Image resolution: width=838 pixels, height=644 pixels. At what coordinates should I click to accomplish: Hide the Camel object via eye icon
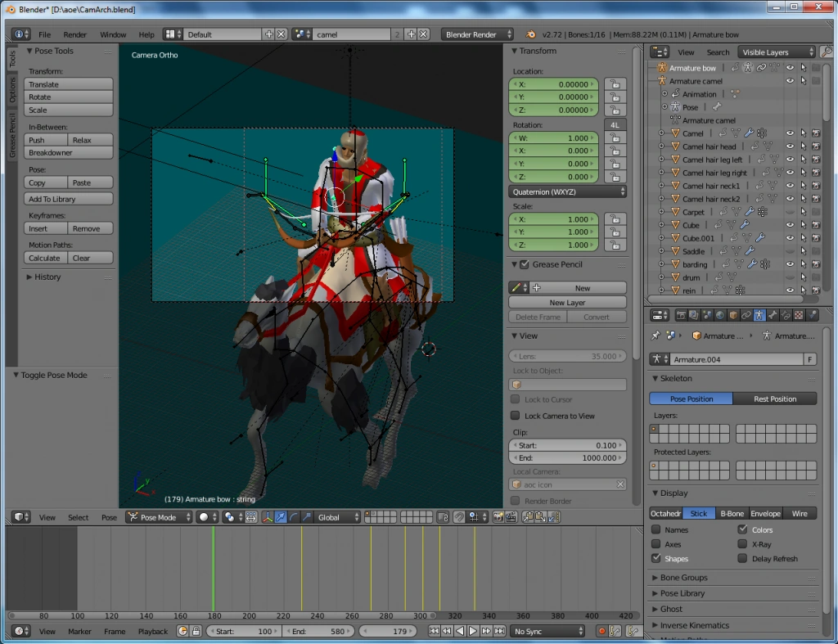point(790,133)
